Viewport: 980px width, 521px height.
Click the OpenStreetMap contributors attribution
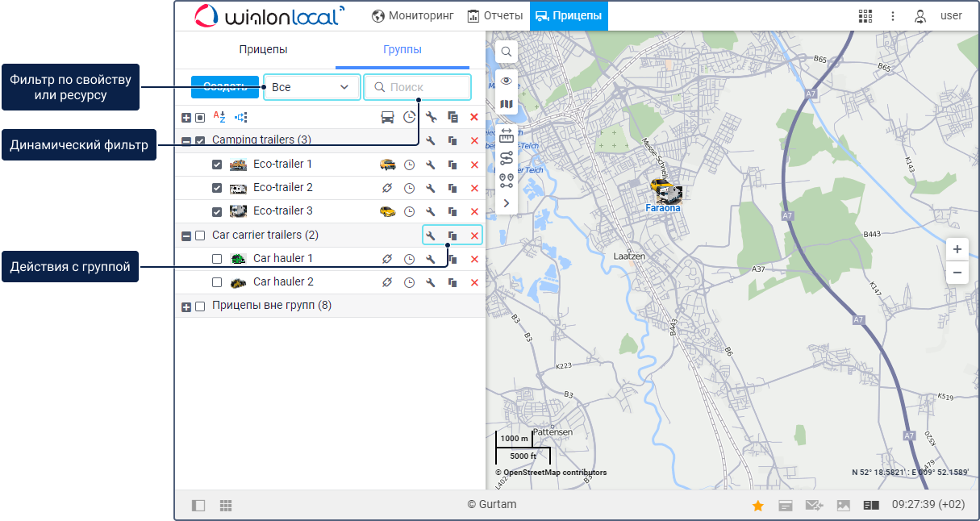point(552,473)
